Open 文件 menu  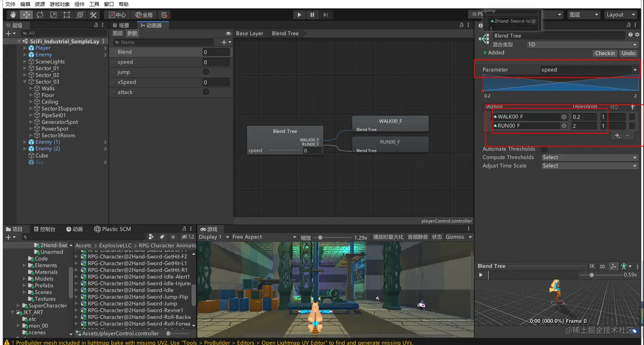(x=11, y=4)
